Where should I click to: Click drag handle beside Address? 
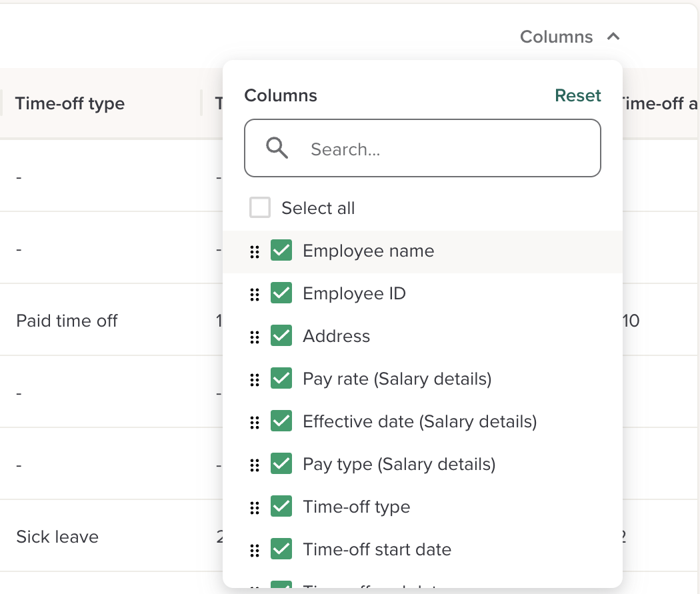click(x=254, y=337)
